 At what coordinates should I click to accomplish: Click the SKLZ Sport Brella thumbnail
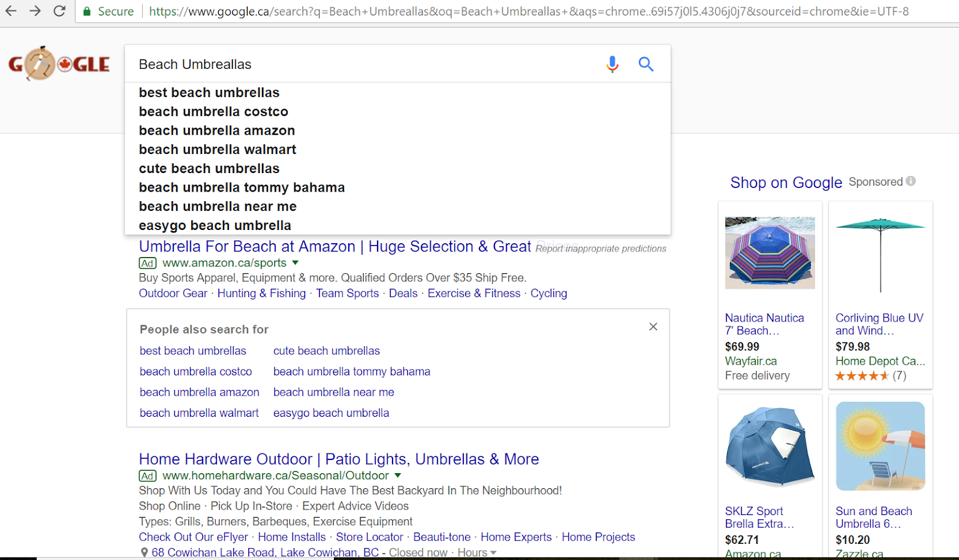click(770, 446)
